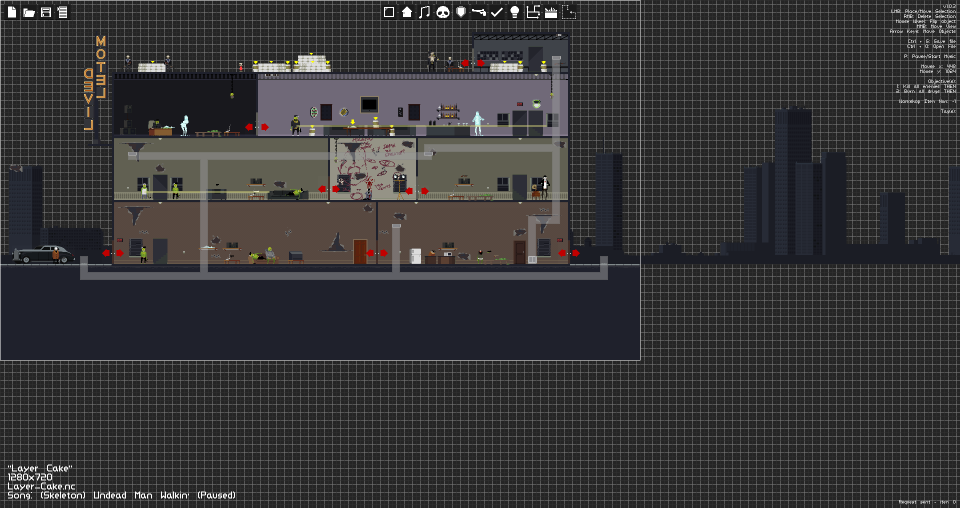Select the shield icon tool
Viewport: 960px width, 508px height.
point(461,12)
